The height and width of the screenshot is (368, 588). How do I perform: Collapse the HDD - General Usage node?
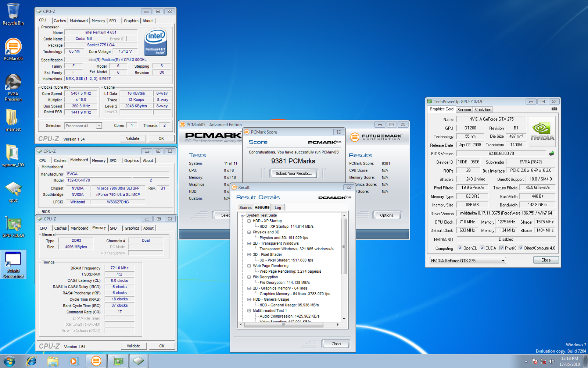coord(249,300)
